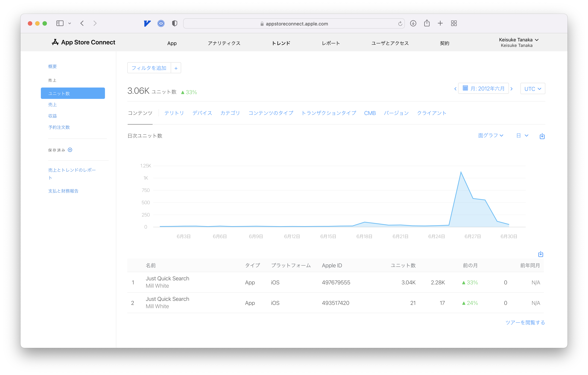Image resolution: width=588 pixels, height=375 pixels.
Task: Select the コンテンツ tab
Action: point(140,113)
